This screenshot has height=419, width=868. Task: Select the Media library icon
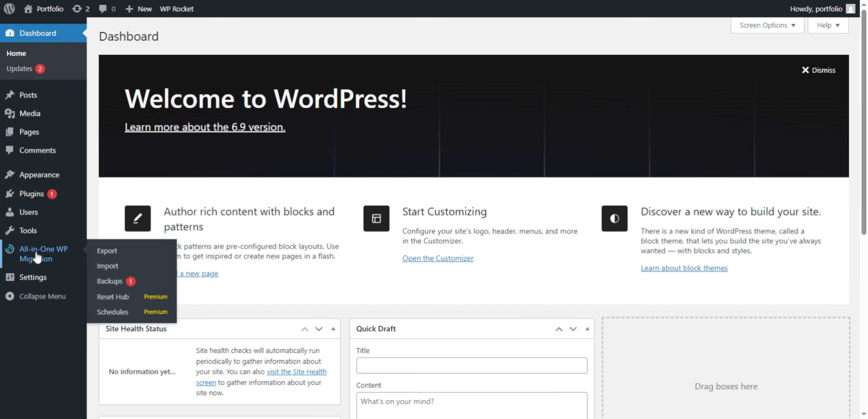point(10,113)
